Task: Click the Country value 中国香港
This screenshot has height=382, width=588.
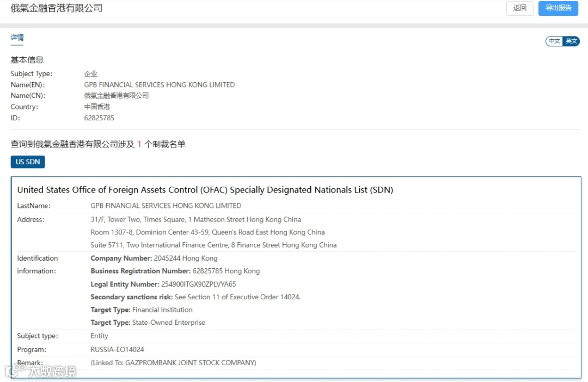Action: (x=97, y=107)
